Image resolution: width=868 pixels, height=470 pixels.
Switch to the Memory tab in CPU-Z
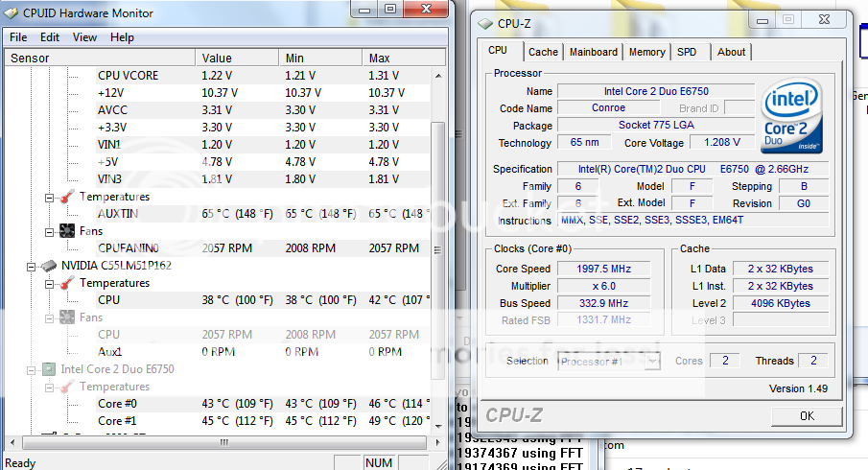647,53
